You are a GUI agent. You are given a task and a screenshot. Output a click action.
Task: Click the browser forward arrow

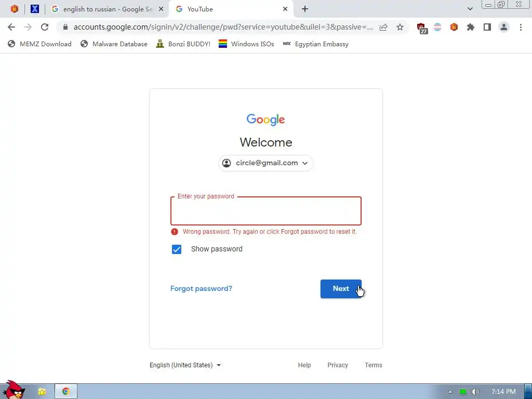pyautogui.click(x=28, y=27)
